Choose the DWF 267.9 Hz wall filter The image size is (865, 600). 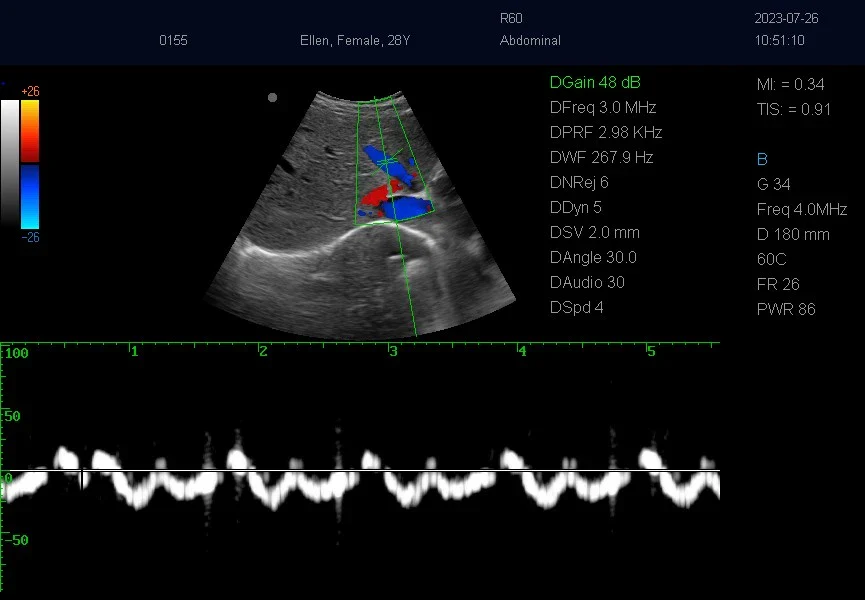[601, 158]
